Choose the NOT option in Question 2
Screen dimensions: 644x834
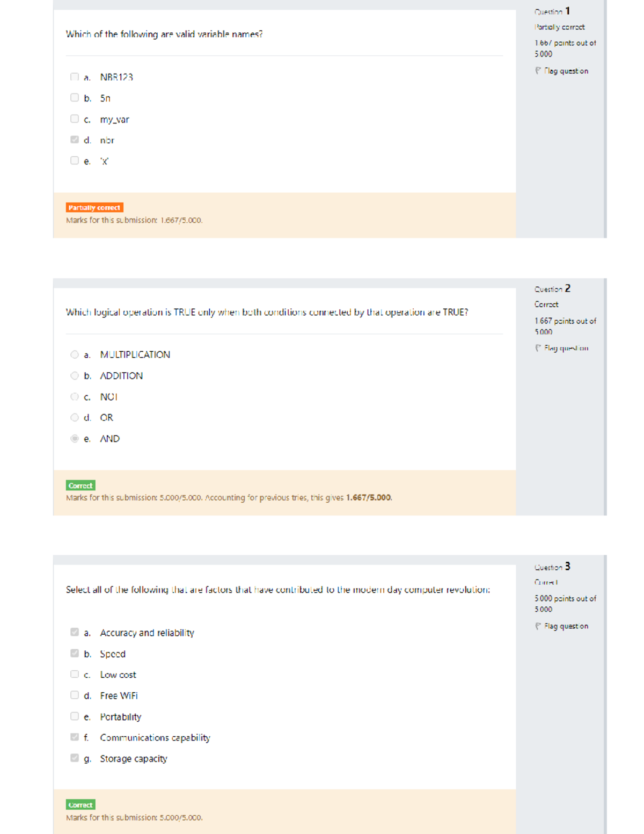tap(75, 396)
